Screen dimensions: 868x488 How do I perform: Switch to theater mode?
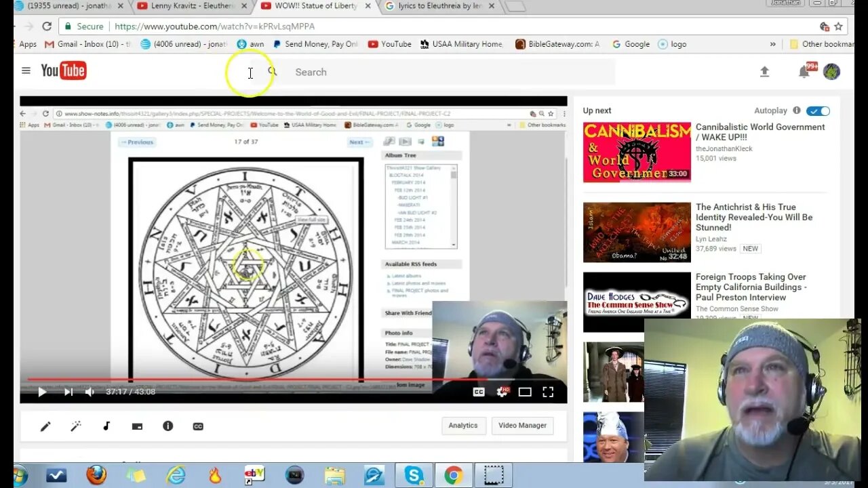pos(525,392)
